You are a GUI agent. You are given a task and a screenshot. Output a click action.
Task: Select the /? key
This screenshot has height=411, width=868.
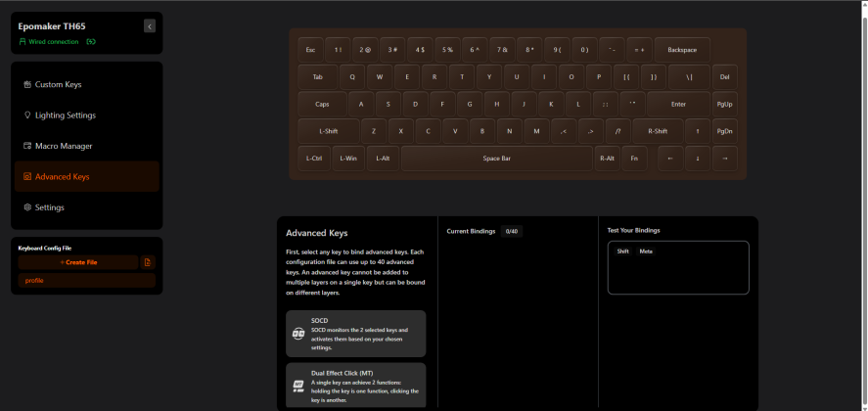618,131
